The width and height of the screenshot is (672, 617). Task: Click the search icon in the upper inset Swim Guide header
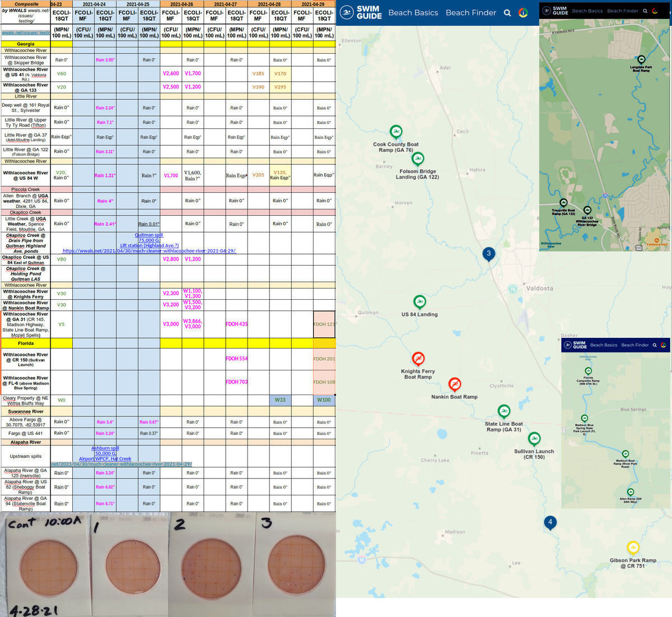tap(645, 11)
